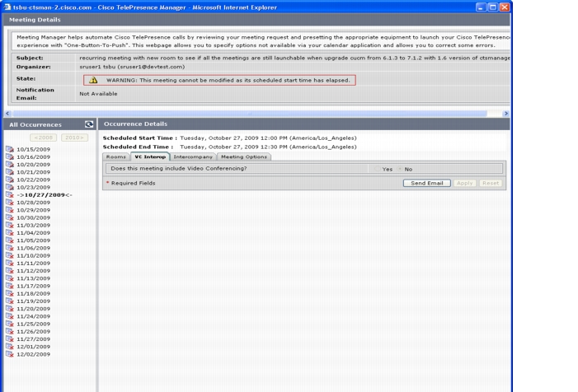Click the calendar icon beside 11/04/2009
The height and width of the screenshot is (392, 578).
point(10,232)
